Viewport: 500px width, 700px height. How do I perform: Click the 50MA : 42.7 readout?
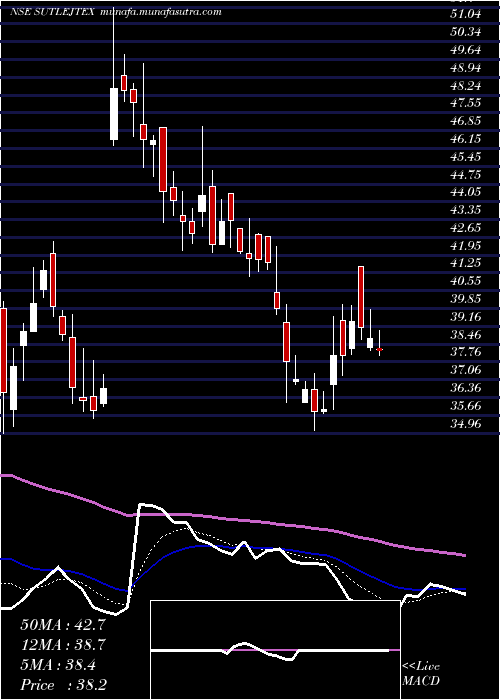click(63, 625)
